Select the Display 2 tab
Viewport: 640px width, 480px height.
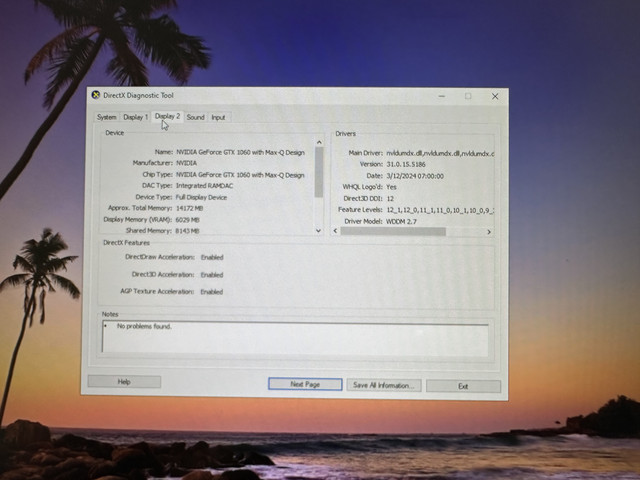pyautogui.click(x=167, y=116)
